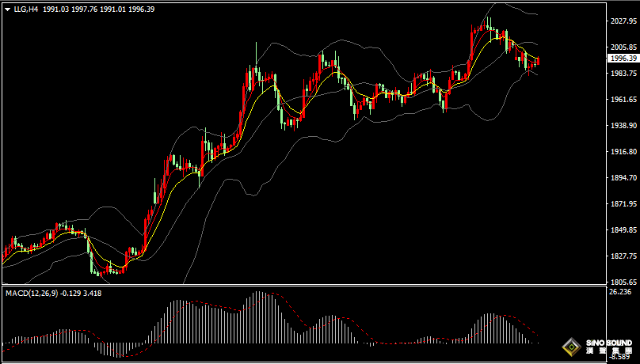Click the highlighted current price 1996.39 tag

(x=623, y=58)
